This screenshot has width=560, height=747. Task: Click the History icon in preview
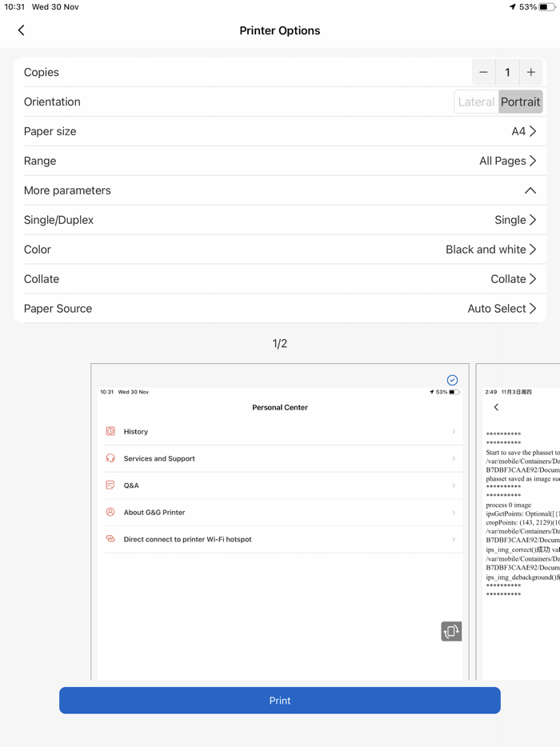110,431
